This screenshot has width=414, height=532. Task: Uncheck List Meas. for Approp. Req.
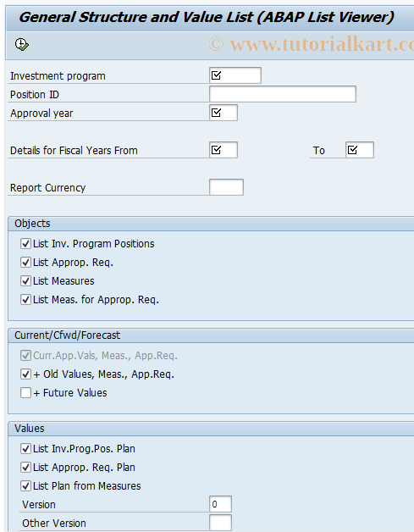tap(25, 300)
